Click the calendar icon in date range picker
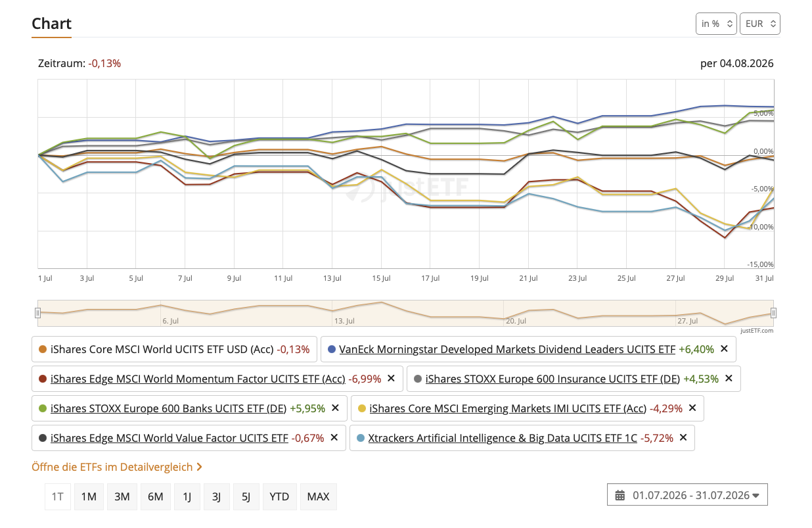 coord(620,495)
